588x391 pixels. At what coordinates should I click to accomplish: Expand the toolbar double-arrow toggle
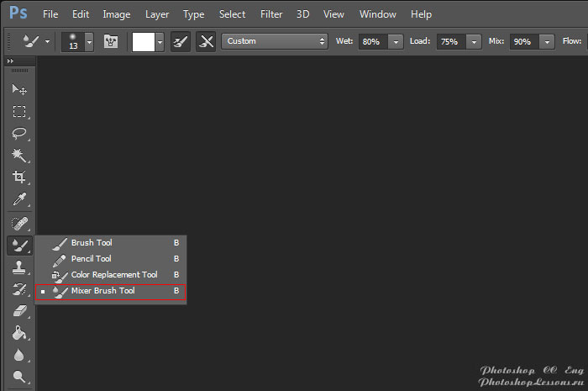(10, 61)
